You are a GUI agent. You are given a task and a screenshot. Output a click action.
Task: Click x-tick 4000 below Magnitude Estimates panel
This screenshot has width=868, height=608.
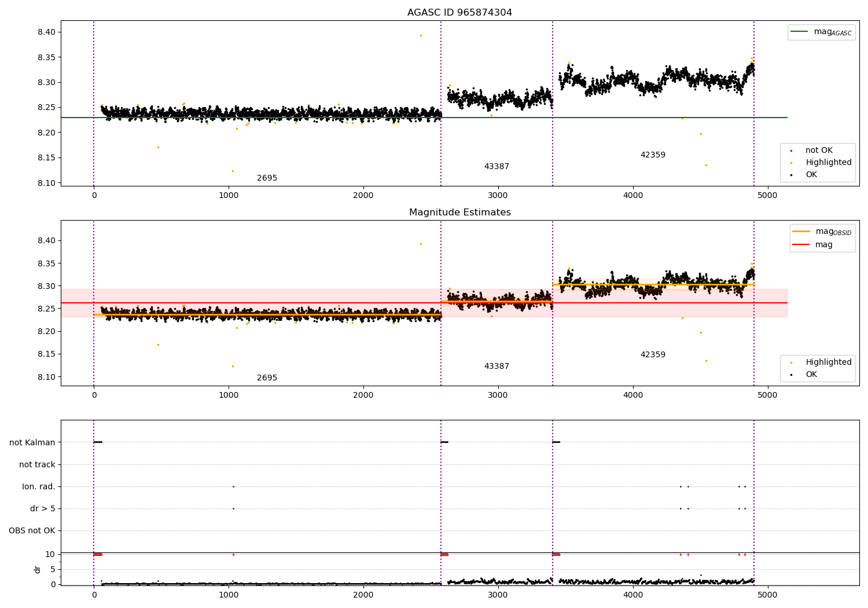pos(633,395)
